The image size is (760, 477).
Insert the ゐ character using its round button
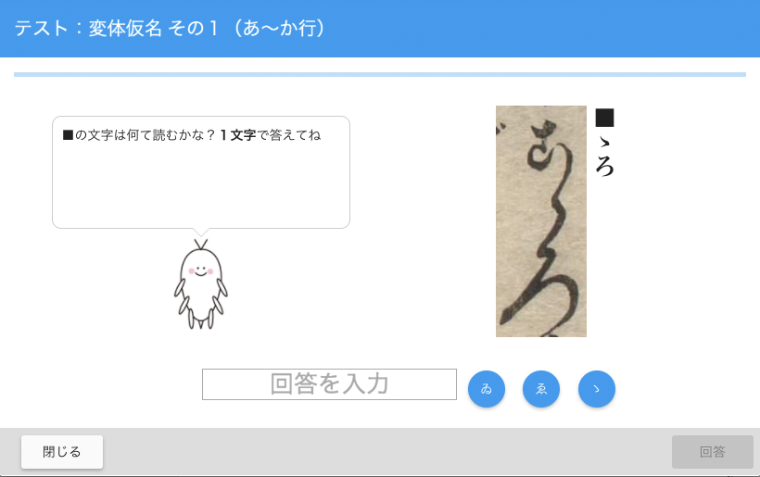(x=486, y=389)
